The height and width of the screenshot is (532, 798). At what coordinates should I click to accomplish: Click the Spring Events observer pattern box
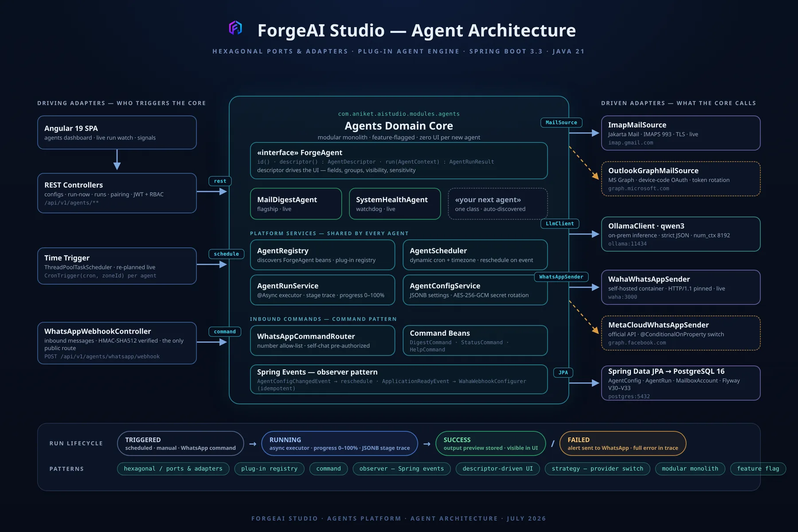pyautogui.click(x=399, y=379)
